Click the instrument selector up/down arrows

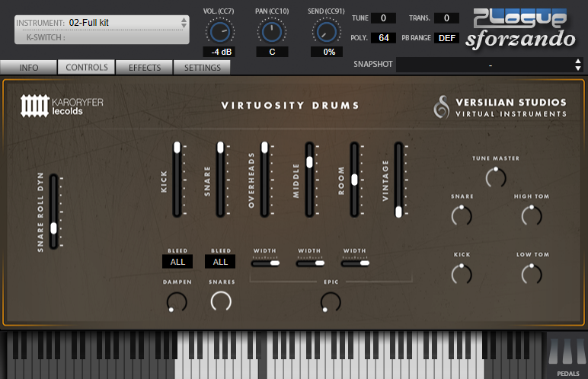184,23
